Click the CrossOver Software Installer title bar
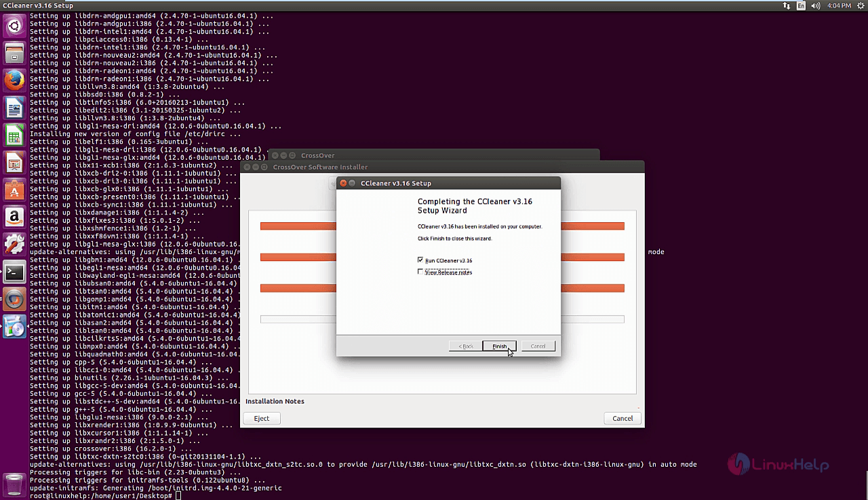Image resolution: width=868 pixels, height=500 pixels. click(x=442, y=167)
